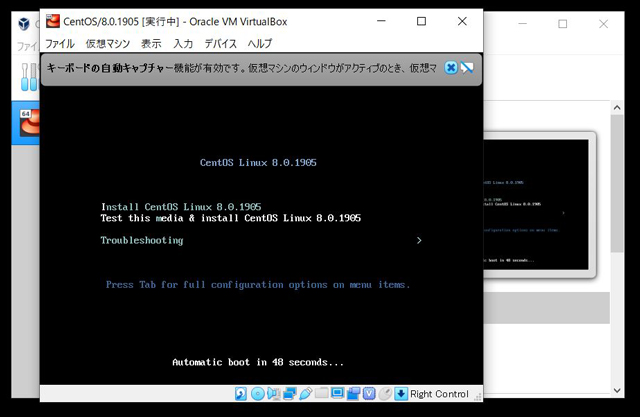The width and height of the screenshot is (640, 417).
Task: Select Test this media & install entry
Action: tap(231, 218)
